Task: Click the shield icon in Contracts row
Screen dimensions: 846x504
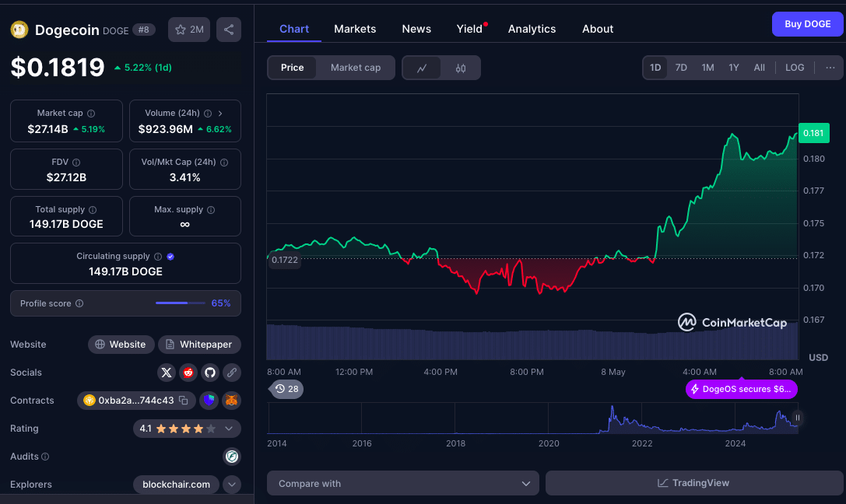Action: tap(209, 401)
